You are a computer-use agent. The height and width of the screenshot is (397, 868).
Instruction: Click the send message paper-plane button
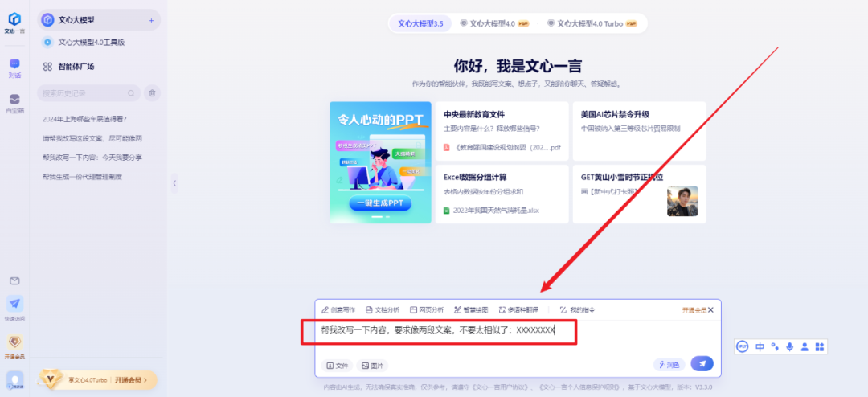[x=702, y=364]
